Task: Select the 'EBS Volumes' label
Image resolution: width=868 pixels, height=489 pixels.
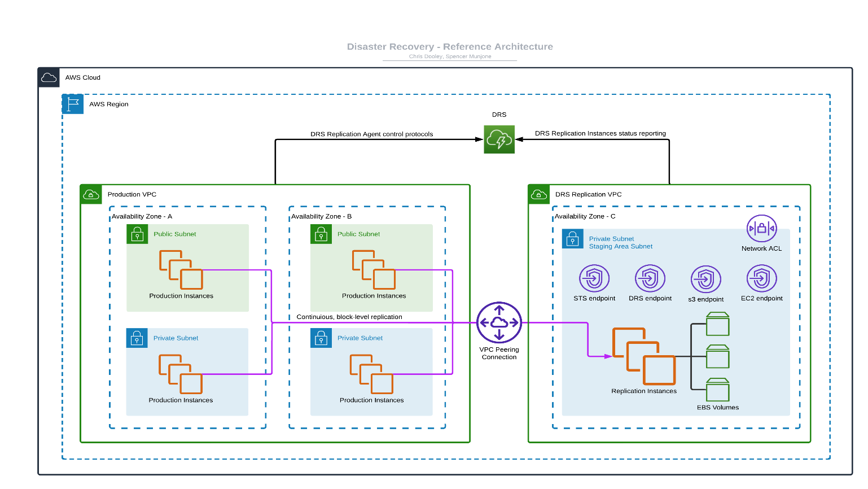Action: point(718,408)
